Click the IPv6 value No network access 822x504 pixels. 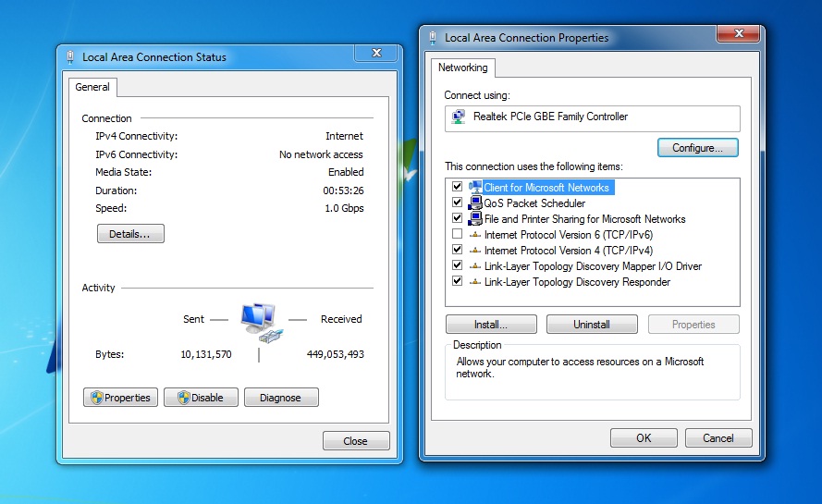pos(321,154)
